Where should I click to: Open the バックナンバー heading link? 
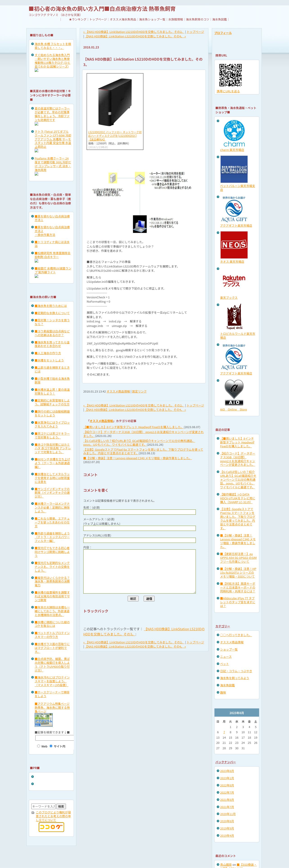click(x=225, y=761)
